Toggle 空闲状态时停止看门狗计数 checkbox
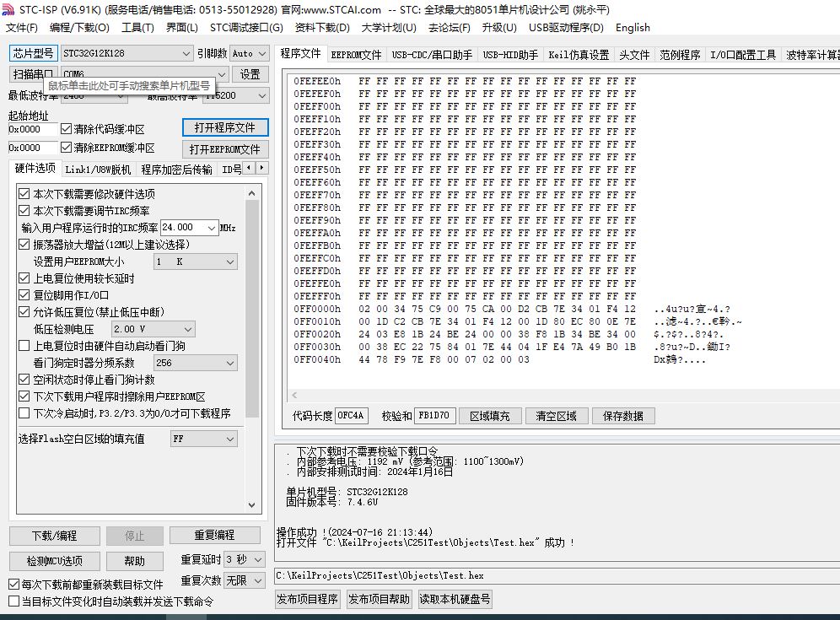The image size is (840, 620). [x=24, y=380]
